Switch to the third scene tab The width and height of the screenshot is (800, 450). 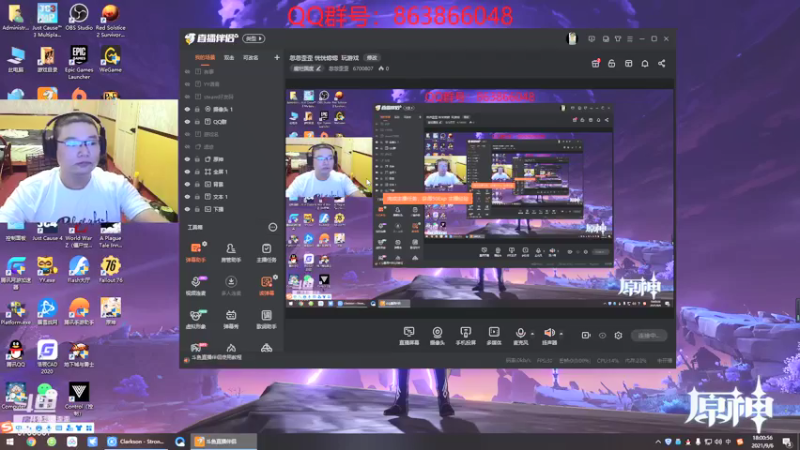[x=251, y=58]
